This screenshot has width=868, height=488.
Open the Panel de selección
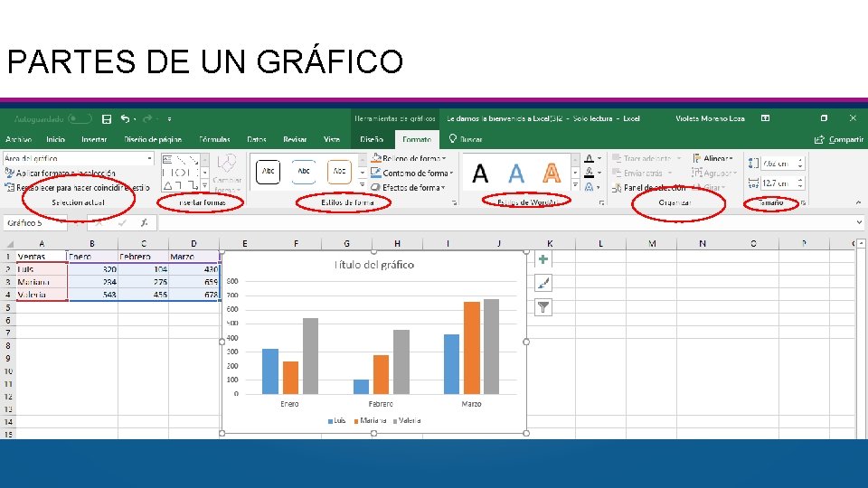click(649, 188)
